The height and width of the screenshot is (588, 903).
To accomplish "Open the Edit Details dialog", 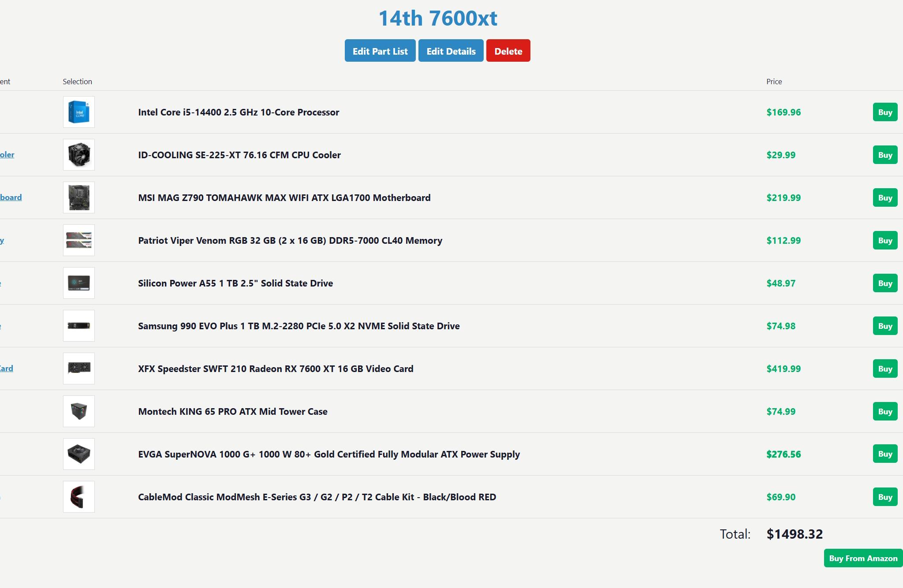I will click(x=451, y=51).
